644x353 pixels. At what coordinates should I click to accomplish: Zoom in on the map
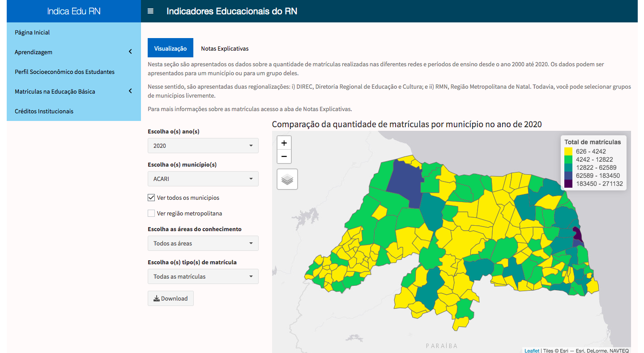point(284,143)
